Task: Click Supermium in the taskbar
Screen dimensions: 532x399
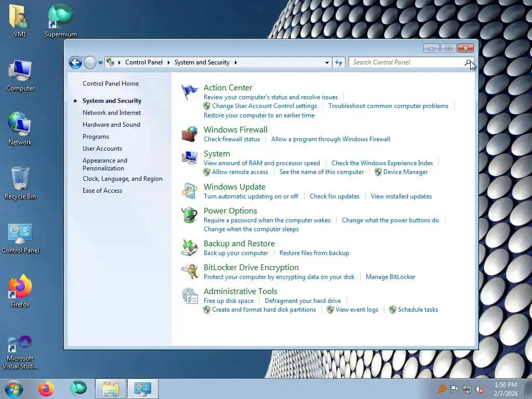Action: [x=78, y=389]
